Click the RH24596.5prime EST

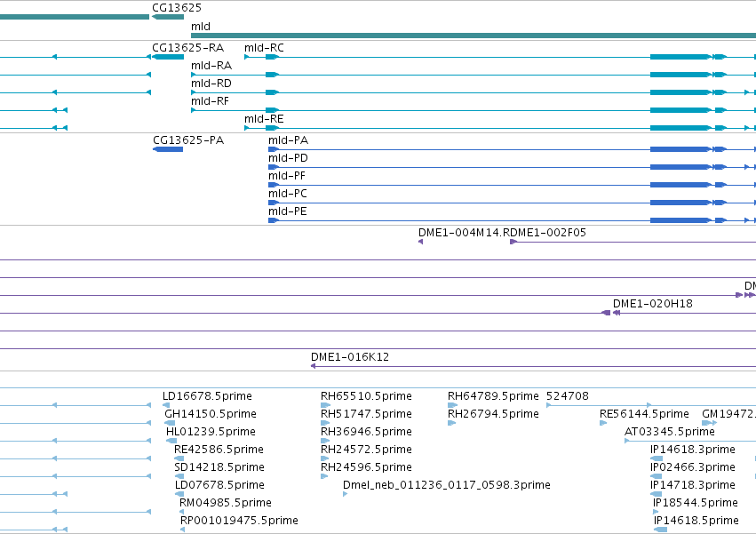pos(324,476)
